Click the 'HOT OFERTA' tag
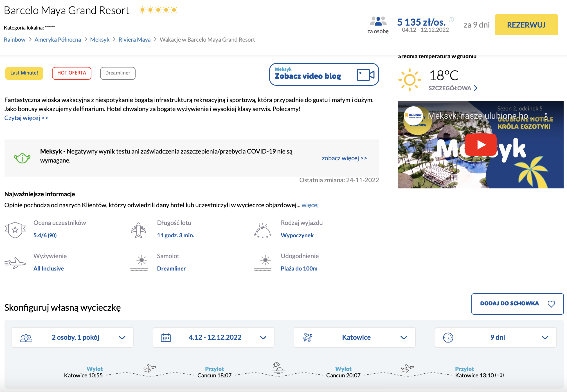The image size is (567, 392). (72, 73)
